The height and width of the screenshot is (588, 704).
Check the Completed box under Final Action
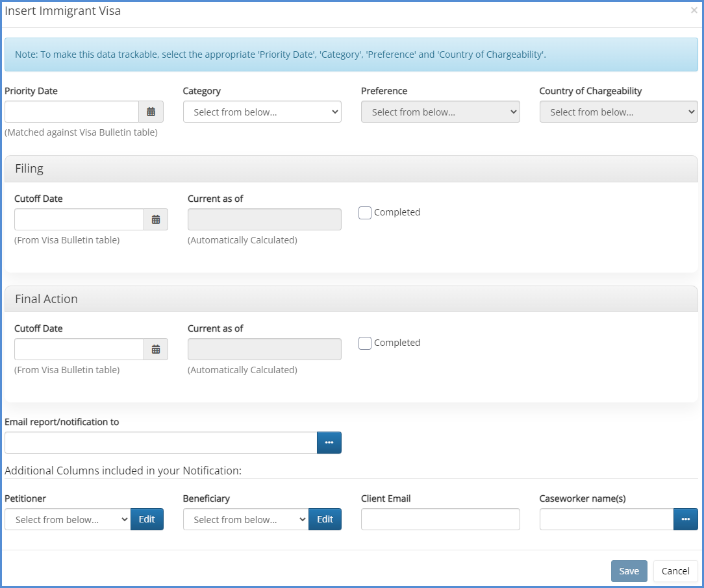(x=365, y=343)
